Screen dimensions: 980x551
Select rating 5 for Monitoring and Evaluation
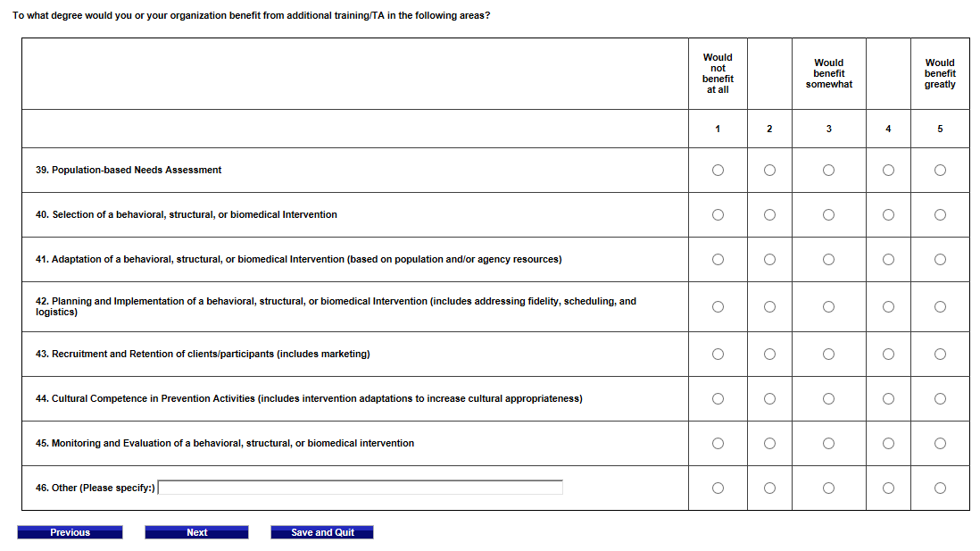(940, 444)
